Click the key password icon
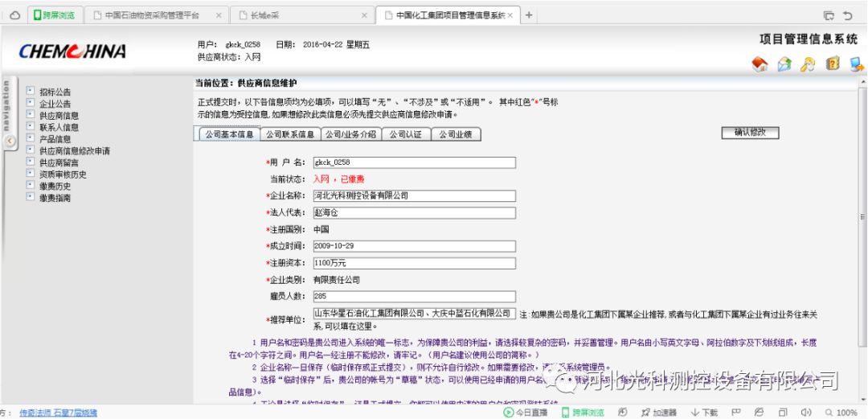868x419 pixels. 808,64
